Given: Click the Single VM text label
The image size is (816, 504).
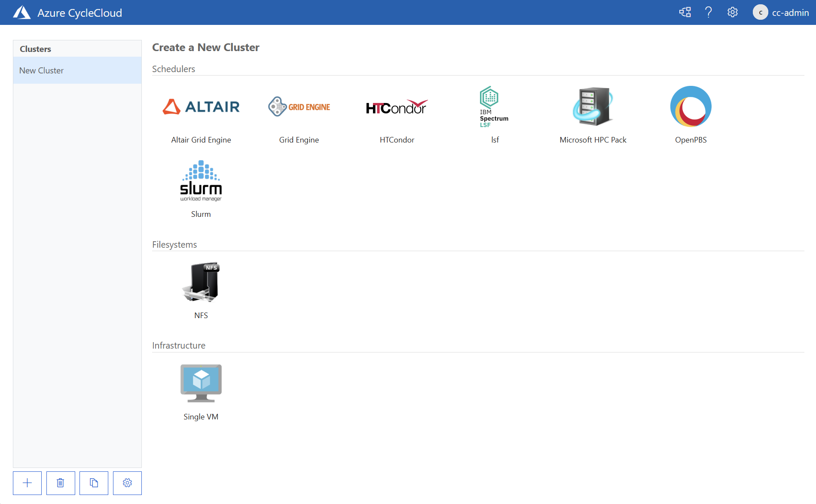Looking at the screenshot, I should 201,417.
